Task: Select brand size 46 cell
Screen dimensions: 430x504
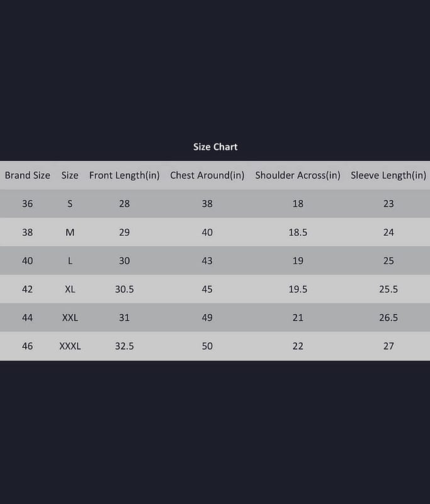Action: click(x=28, y=346)
